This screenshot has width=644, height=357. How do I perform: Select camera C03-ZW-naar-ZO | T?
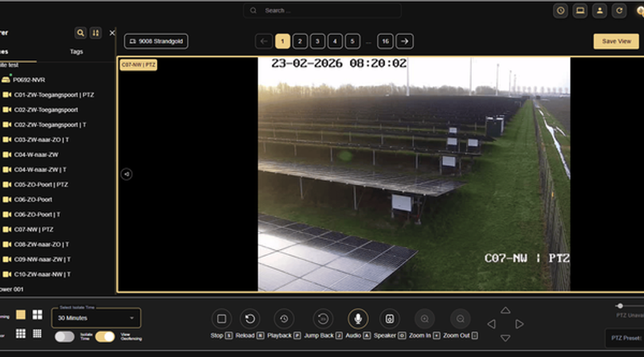(x=35, y=140)
